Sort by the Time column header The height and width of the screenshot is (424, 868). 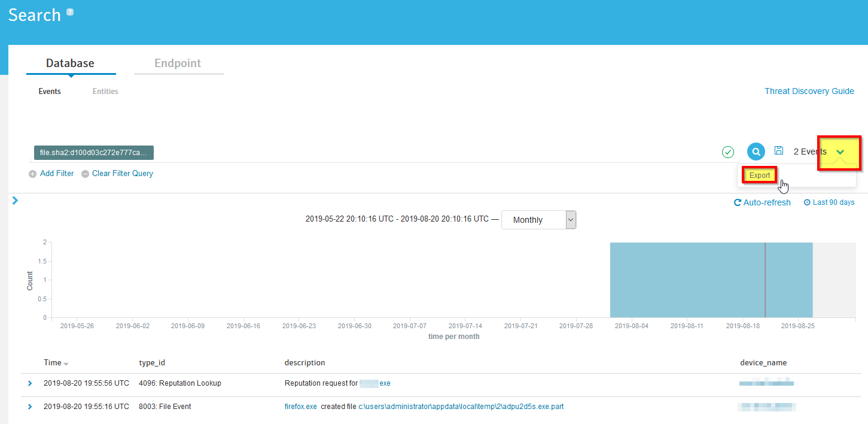tap(53, 363)
